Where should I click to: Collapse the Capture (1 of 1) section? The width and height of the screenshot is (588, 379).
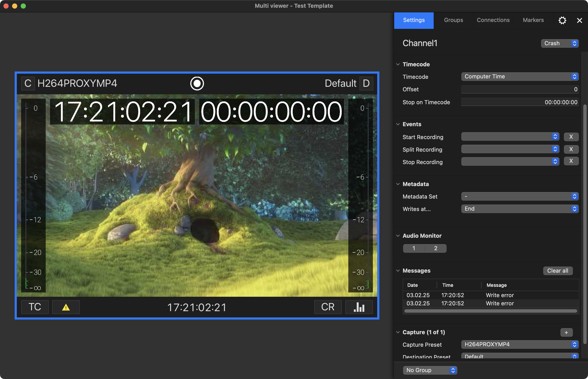(x=398, y=332)
